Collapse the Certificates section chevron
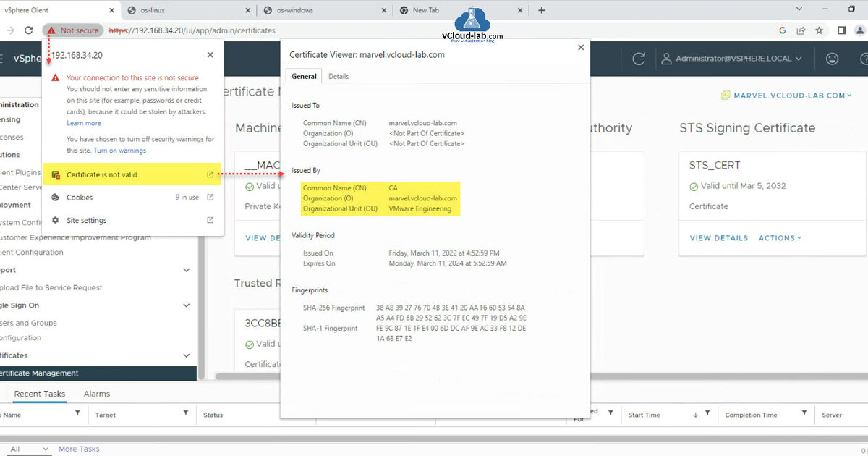This screenshot has width=868, height=456. tap(187, 355)
